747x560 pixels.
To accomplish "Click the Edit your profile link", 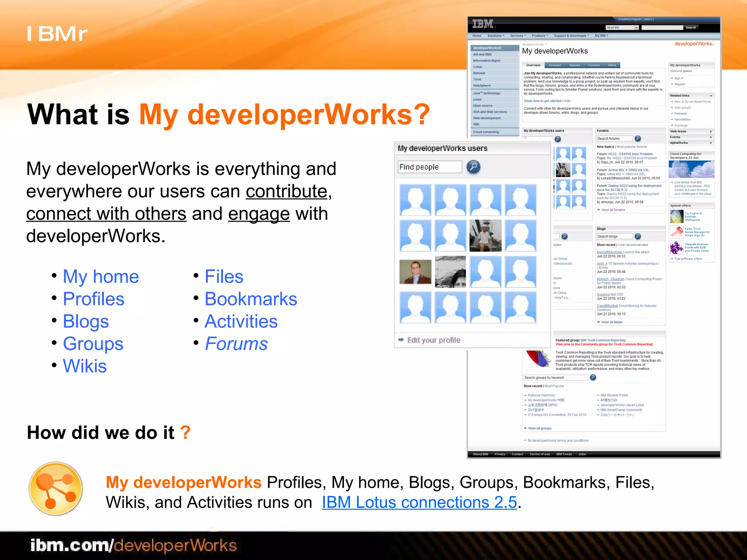I will (x=433, y=340).
